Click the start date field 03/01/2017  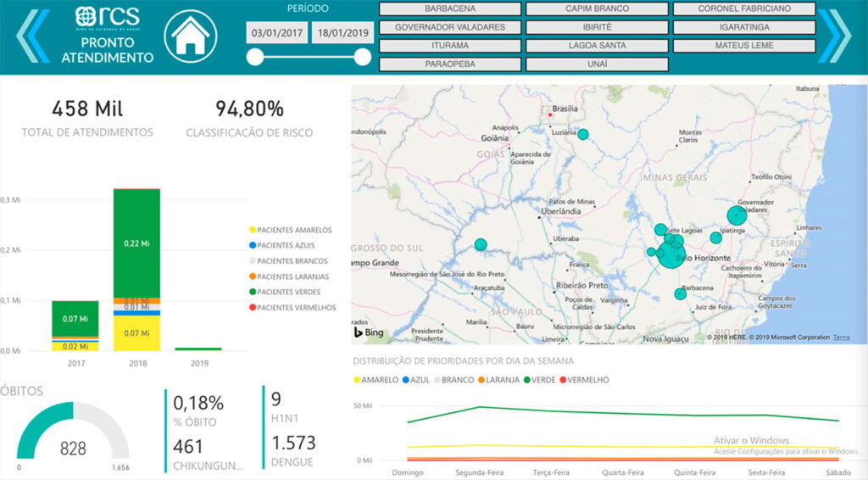(276, 33)
